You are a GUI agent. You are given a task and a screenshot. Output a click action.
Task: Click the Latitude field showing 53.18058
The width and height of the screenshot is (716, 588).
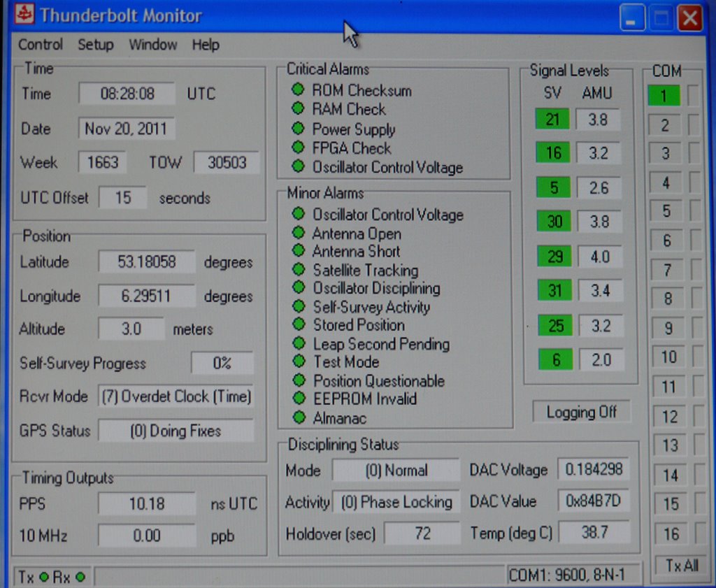(147, 261)
